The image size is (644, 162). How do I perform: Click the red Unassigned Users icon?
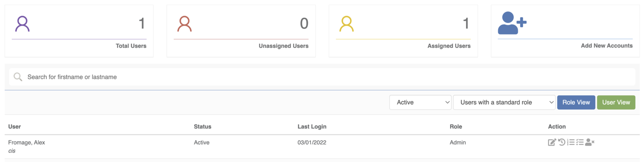coord(184,24)
